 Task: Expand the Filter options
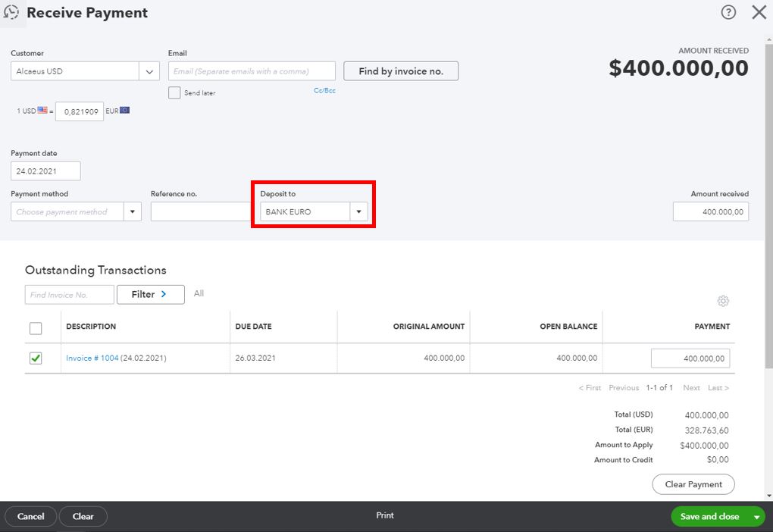coord(150,294)
